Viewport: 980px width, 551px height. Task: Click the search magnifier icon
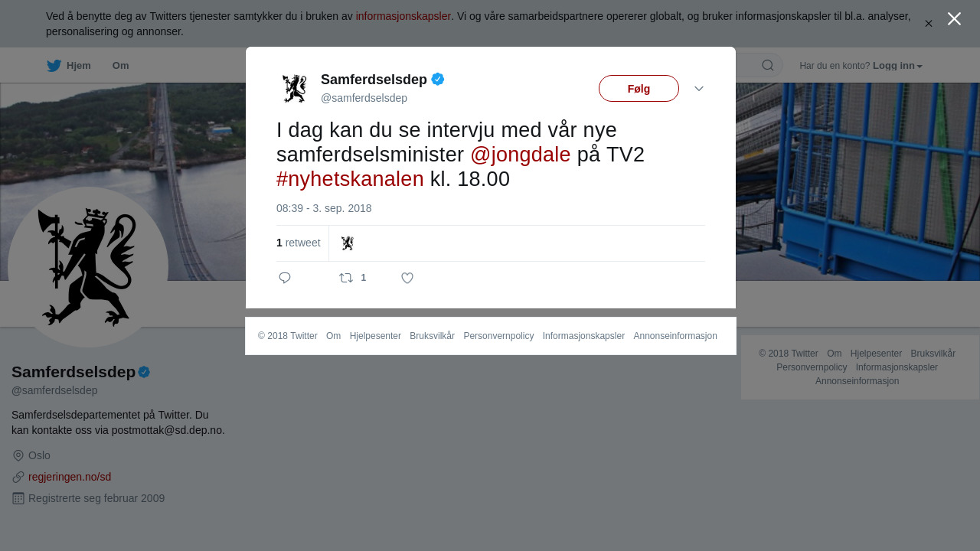[x=768, y=65]
